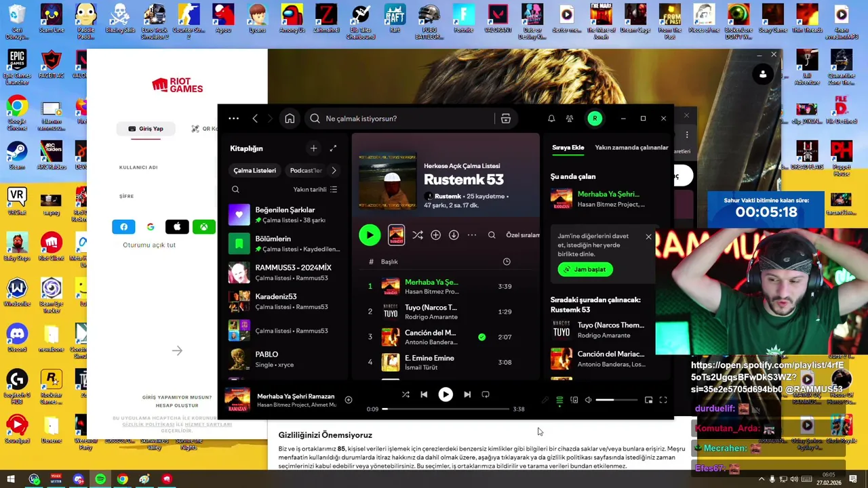Go back in Spotify navigation
The image size is (868, 488).
pos(255,119)
